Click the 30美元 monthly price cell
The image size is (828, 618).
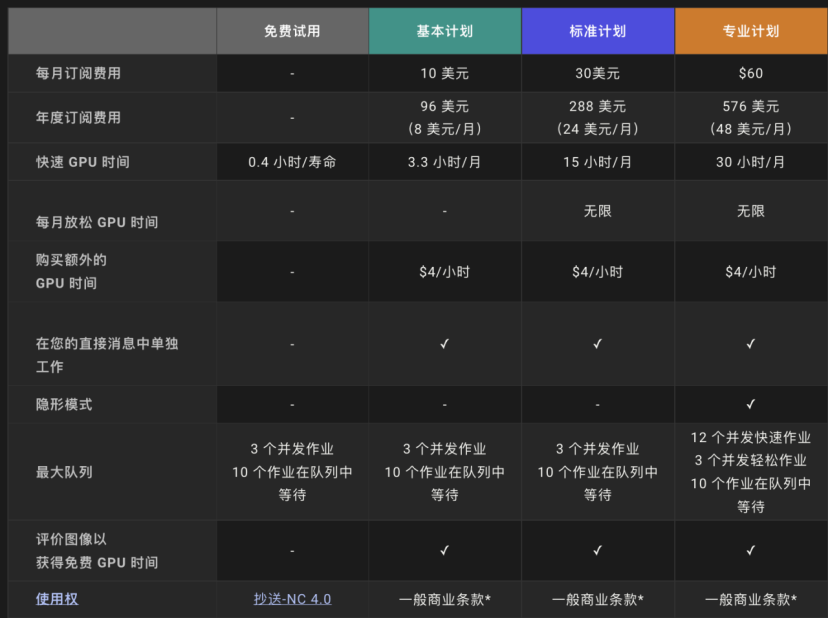point(598,73)
